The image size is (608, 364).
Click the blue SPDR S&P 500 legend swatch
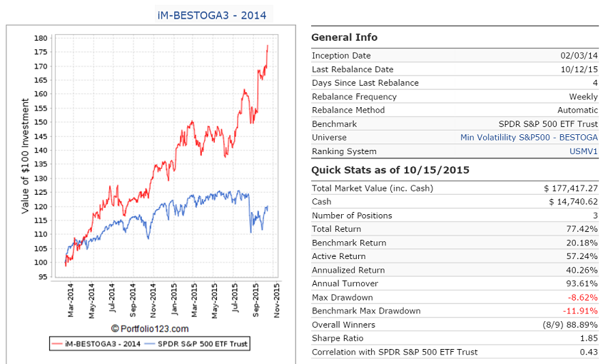pos(151,344)
